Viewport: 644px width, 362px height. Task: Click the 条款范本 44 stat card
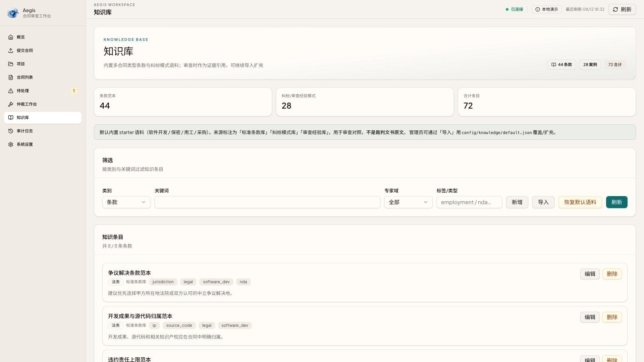coord(183,102)
